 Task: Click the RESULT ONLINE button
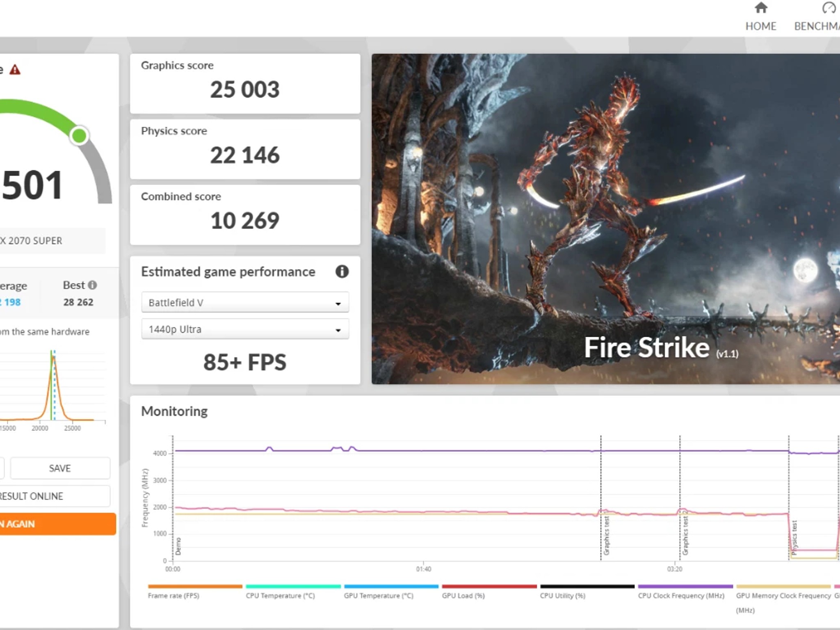pos(54,496)
